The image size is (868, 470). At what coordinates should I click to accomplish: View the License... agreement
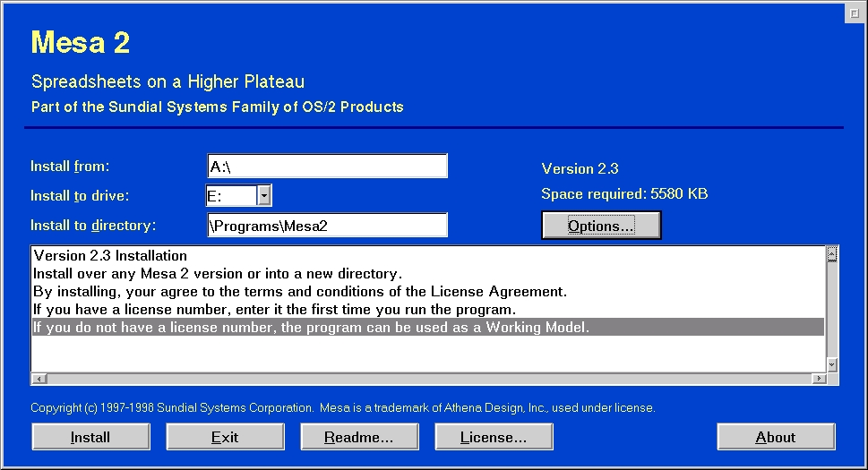point(494,437)
